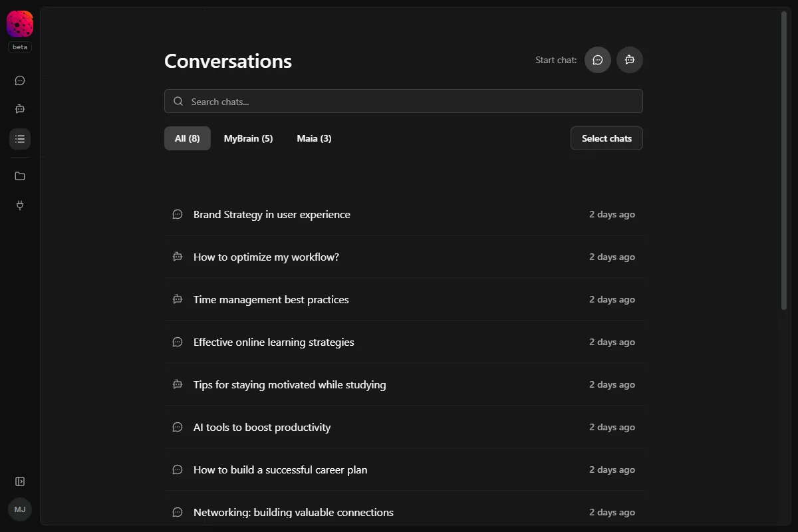Screen dimensions: 798x532
Task: Click robot icon beside optimize my workflow
Action: 178,257
